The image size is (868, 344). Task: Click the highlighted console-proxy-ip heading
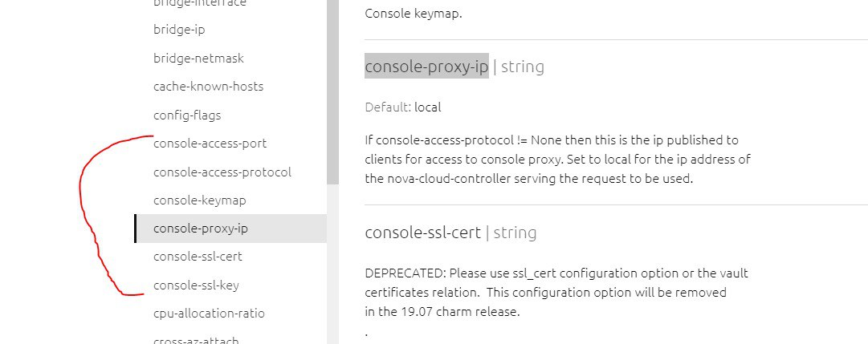coord(426,67)
